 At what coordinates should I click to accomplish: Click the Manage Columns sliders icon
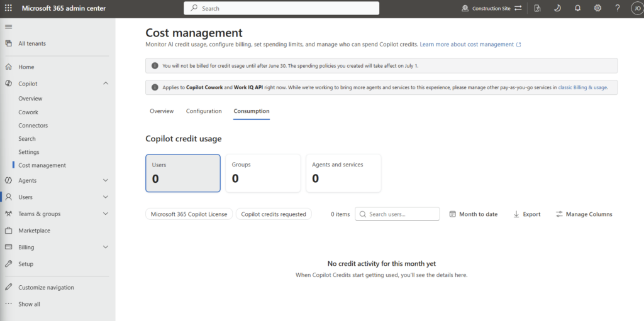(x=559, y=214)
